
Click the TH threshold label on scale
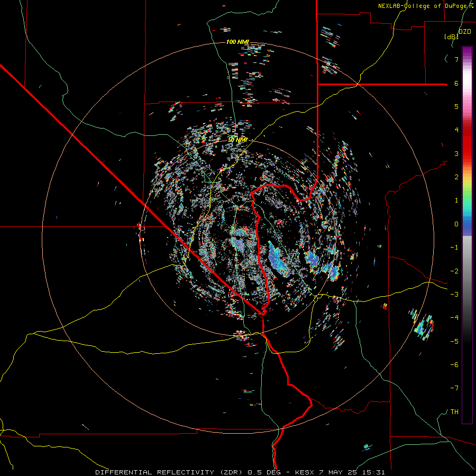[x=454, y=412]
